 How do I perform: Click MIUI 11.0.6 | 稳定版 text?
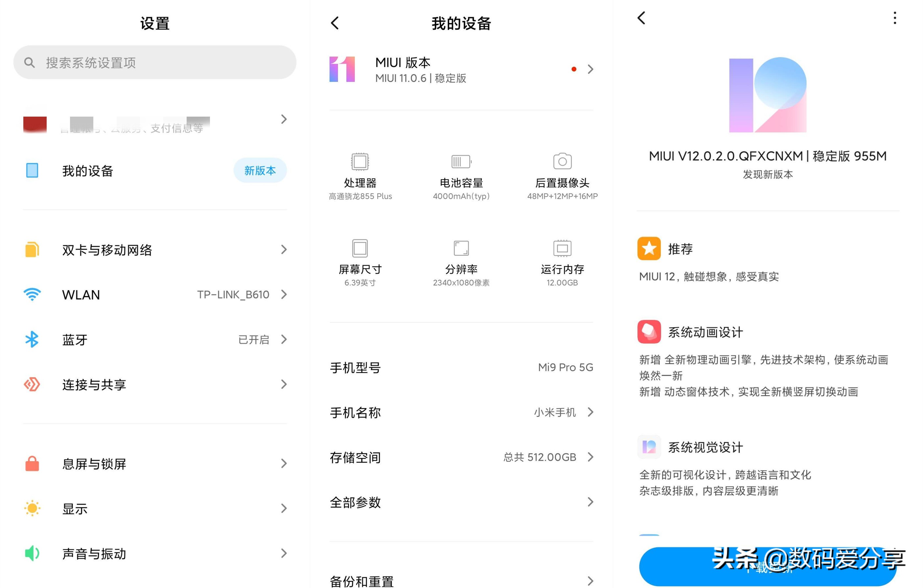pos(421,78)
